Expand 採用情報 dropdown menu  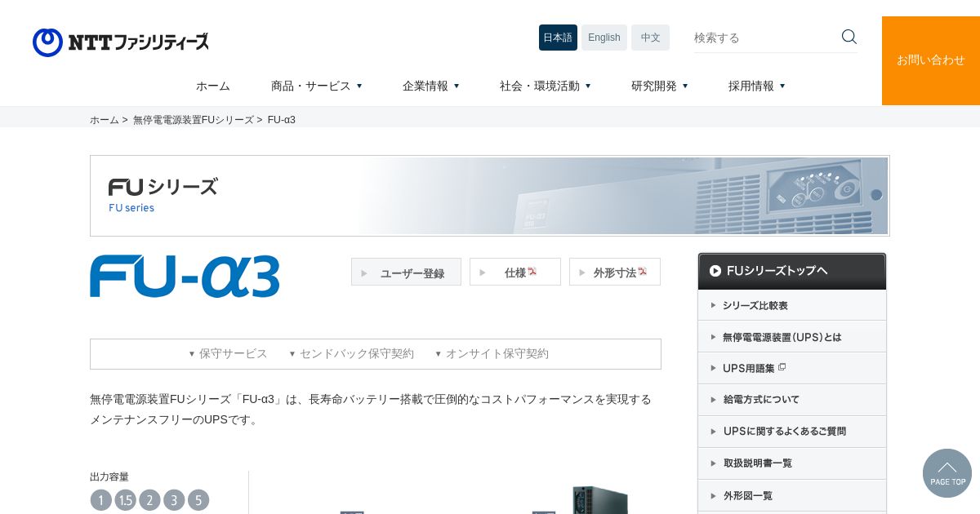tap(757, 86)
